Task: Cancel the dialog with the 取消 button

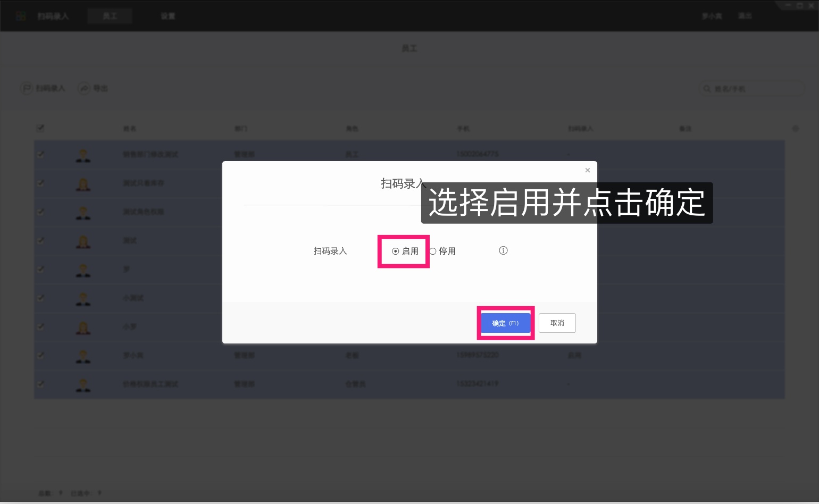Action: (x=557, y=323)
